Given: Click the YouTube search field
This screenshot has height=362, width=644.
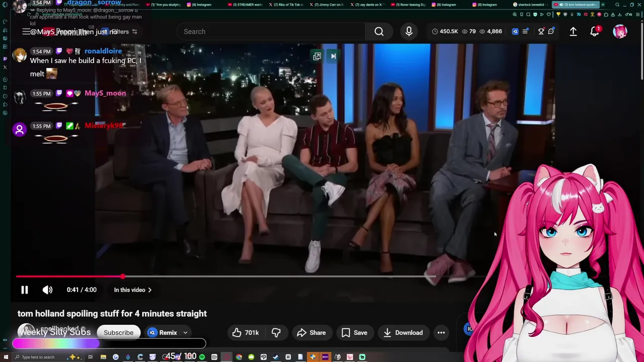Looking at the screenshot, I should tap(272, 32).
